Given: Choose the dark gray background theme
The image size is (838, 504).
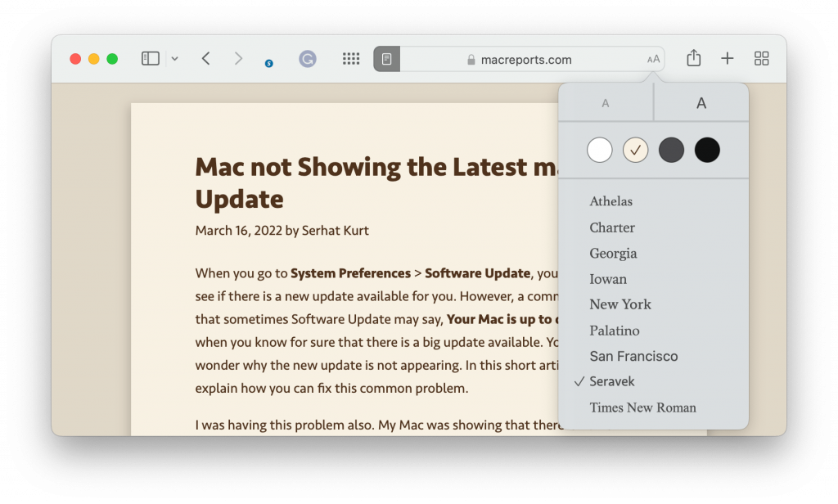Looking at the screenshot, I should 671,151.
